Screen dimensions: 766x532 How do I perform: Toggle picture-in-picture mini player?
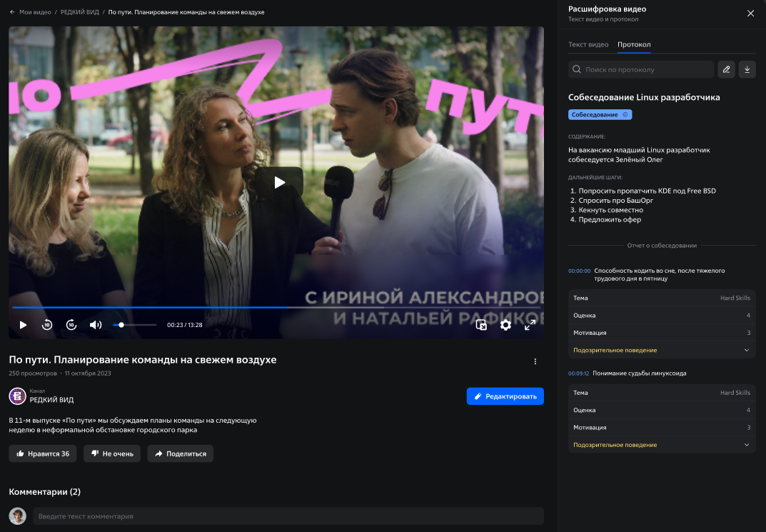482,325
